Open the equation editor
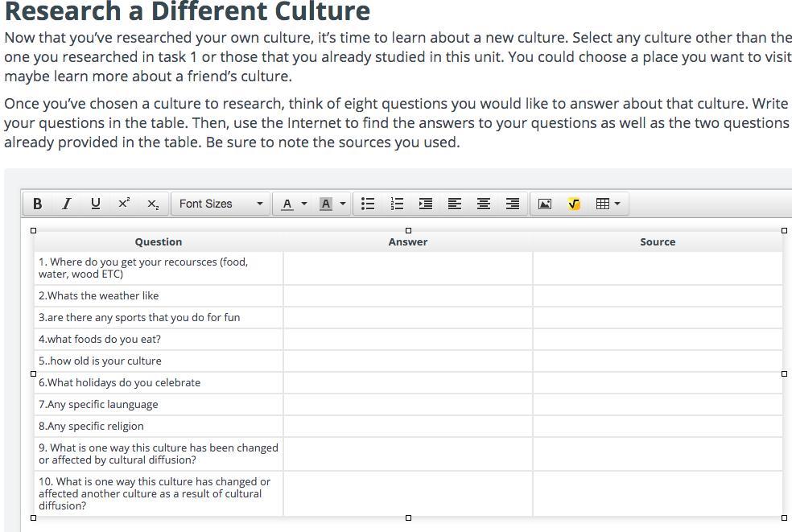 (x=574, y=204)
